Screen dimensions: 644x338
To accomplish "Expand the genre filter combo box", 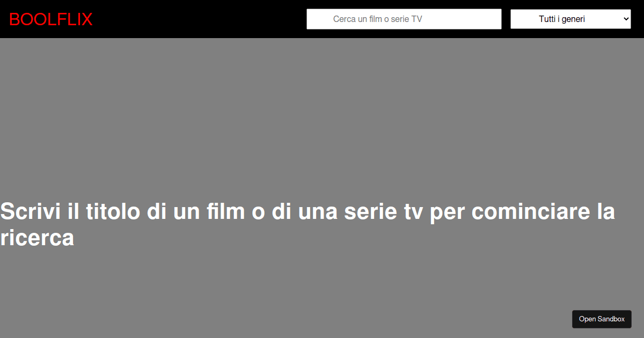I will point(570,19).
